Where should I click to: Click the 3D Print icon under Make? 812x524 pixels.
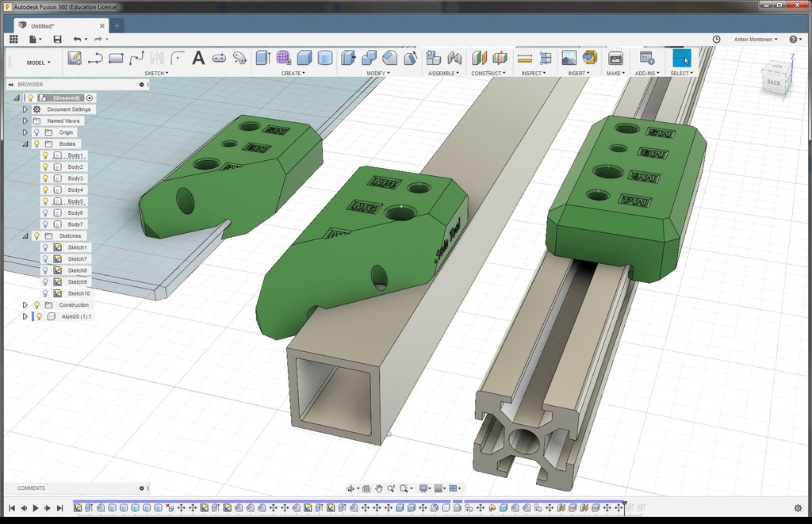pos(615,58)
